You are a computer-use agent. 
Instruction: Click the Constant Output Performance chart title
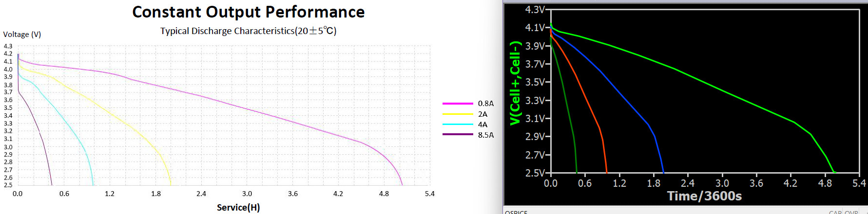tap(248, 12)
